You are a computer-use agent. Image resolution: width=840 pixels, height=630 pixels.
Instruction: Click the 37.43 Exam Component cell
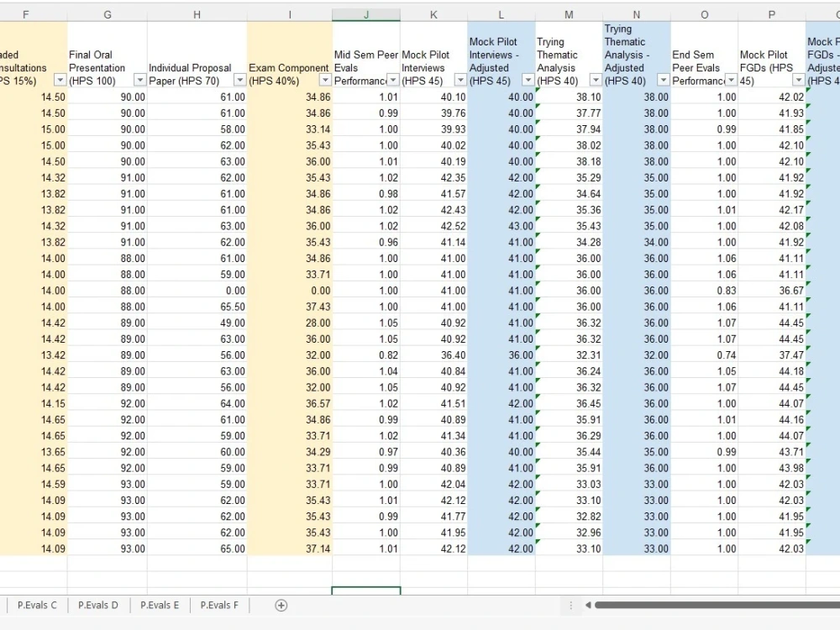(290, 307)
